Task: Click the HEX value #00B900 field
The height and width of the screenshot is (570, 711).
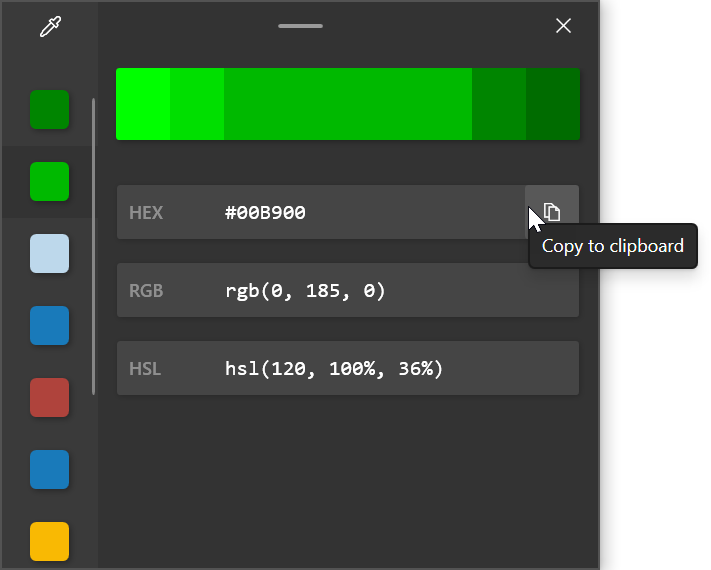Action: point(320,212)
